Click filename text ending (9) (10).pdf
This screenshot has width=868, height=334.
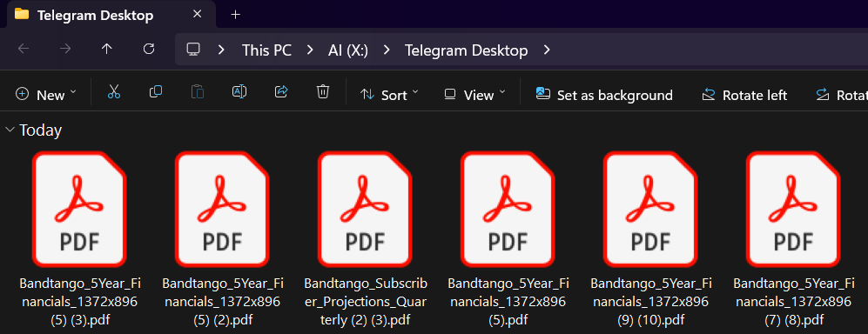(x=651, y=302)
